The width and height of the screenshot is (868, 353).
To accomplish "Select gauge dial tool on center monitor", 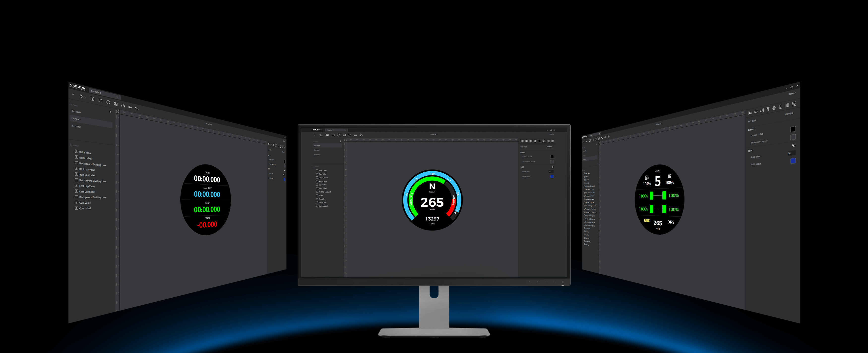I will (350, 135).
